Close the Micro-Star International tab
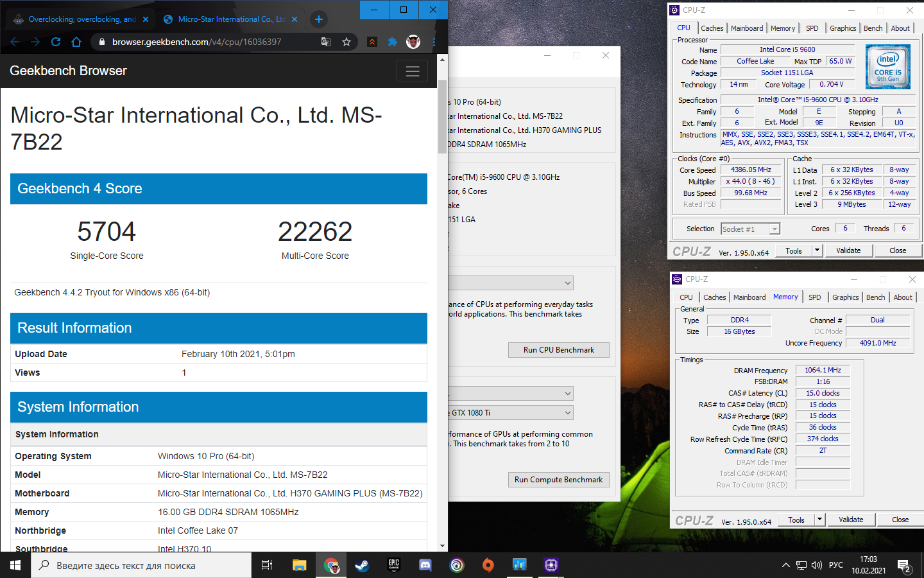 click(295, 19)
